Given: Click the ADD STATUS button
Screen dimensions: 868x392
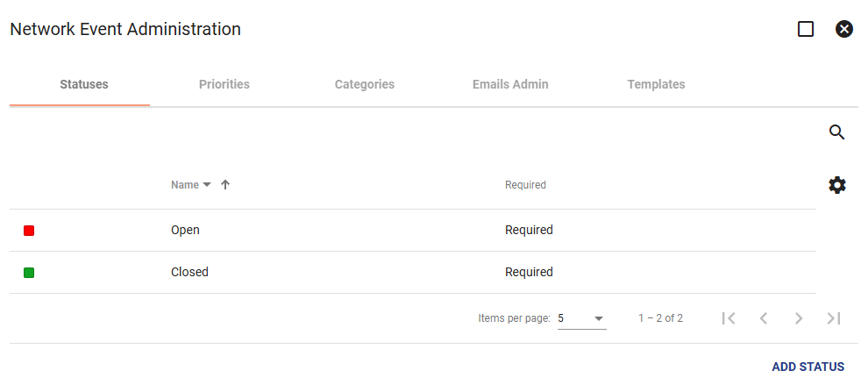Looking at the screenshot, I should 808,367.
